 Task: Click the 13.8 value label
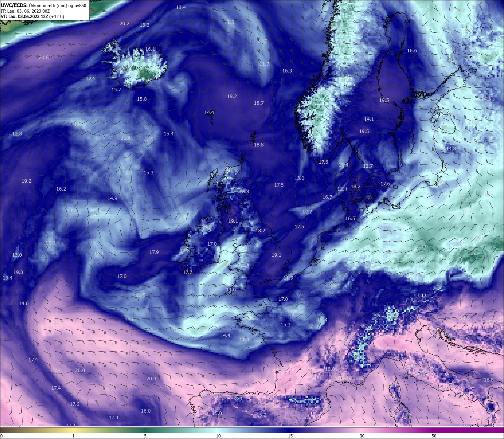click(x=330, y=369)
